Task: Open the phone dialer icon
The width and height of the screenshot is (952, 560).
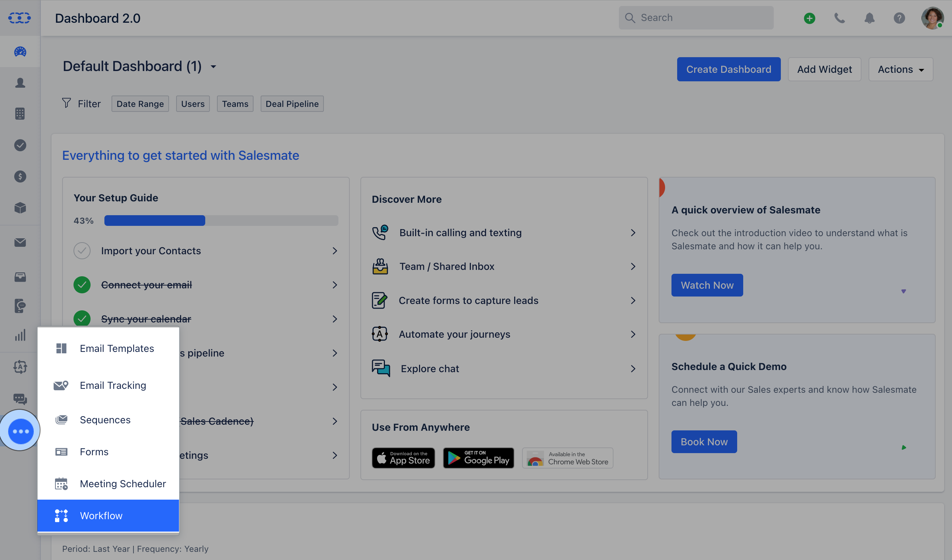Action: tap(839, 18)
